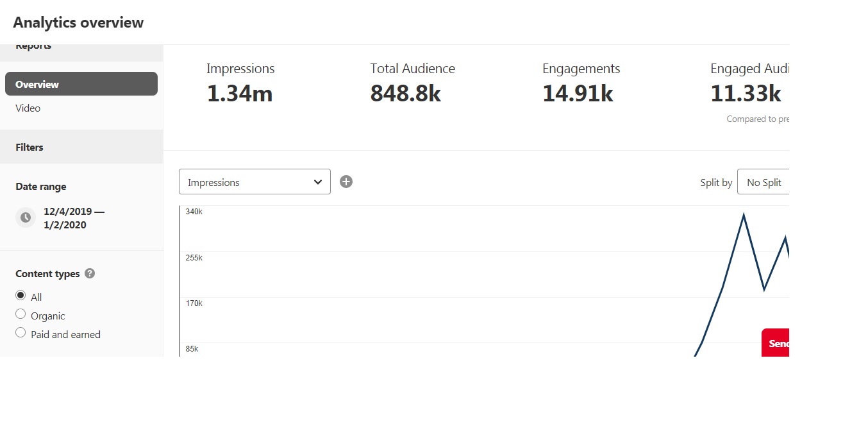The height and width of the screenshot is (433, 868).
Task: Open the Split by No Split dropdown
Action: [x=763, y=182]
